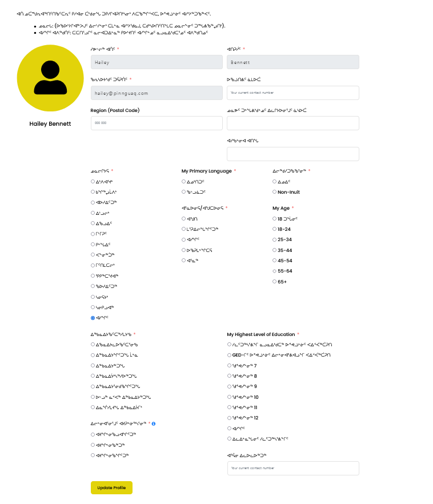This screenshot has width=433, height=504.
Task: Select the under-18 age option
Action: [275, 218]
